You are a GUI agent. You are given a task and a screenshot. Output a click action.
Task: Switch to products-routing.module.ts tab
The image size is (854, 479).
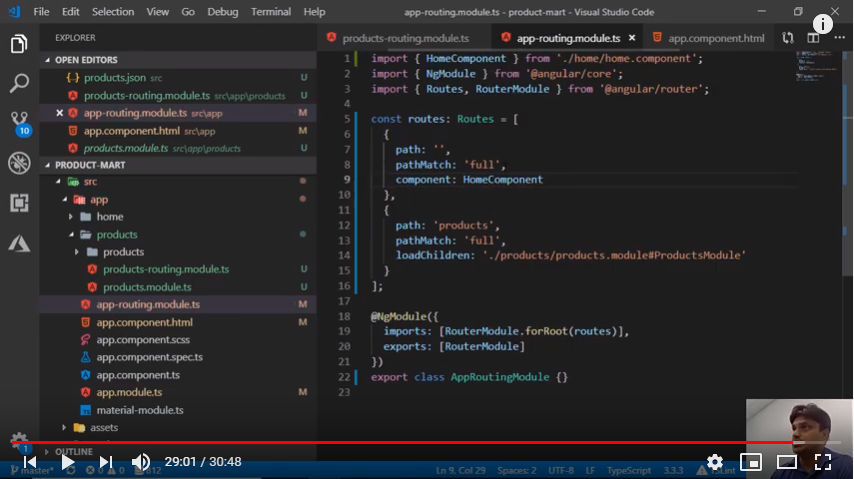click(x=405, y=38)
